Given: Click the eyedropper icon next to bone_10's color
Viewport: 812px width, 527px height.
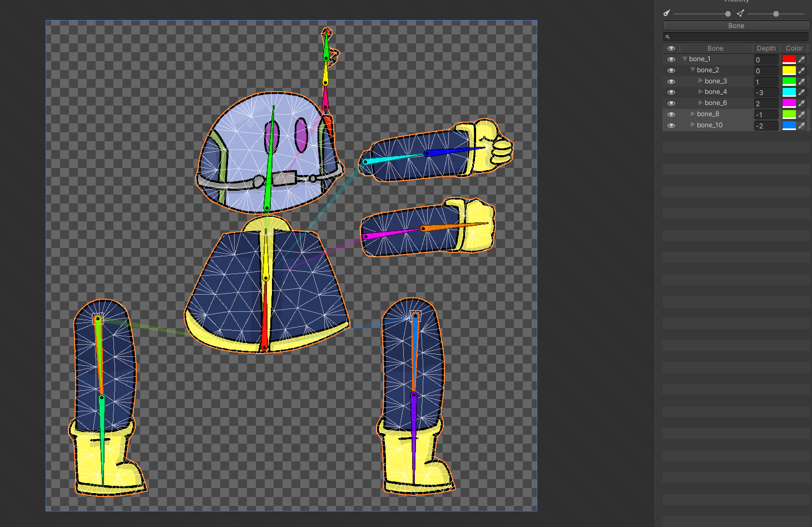Looking at the screenshot, I should pyautogui.click(x=802, y=125).
